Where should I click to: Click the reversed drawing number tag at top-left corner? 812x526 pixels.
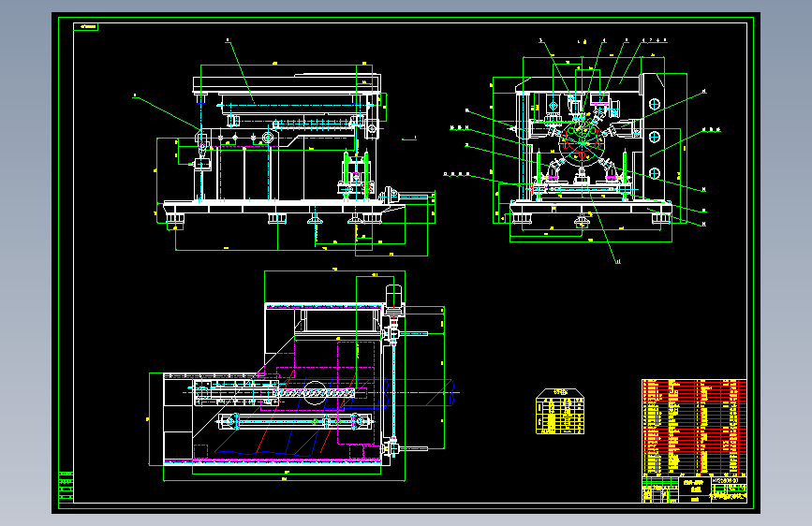tap(85, 27)
